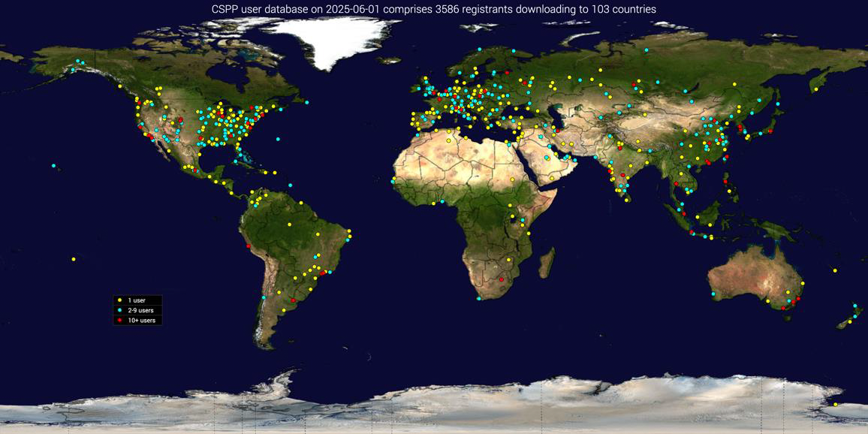This screenshot has width=868, height=434.
Task: Select the yellow marker on the Kamchatka peninsula
Action: [815, 89]
